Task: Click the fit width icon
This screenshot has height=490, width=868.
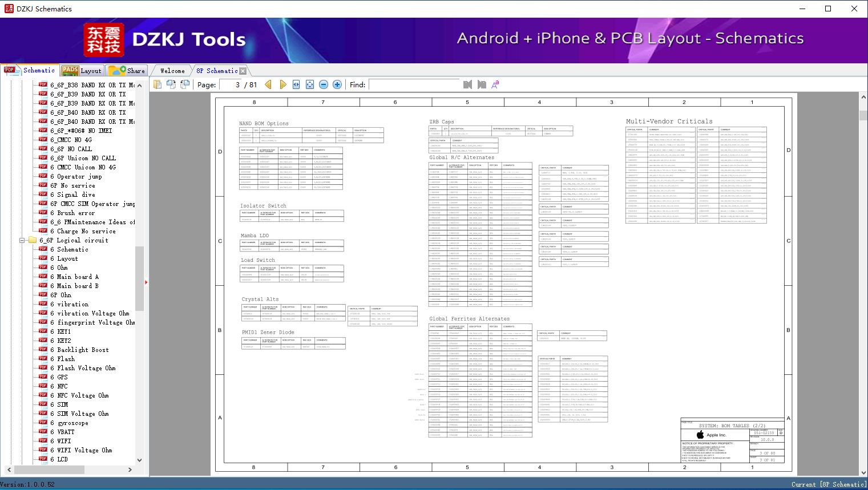Action: point(296,84)
